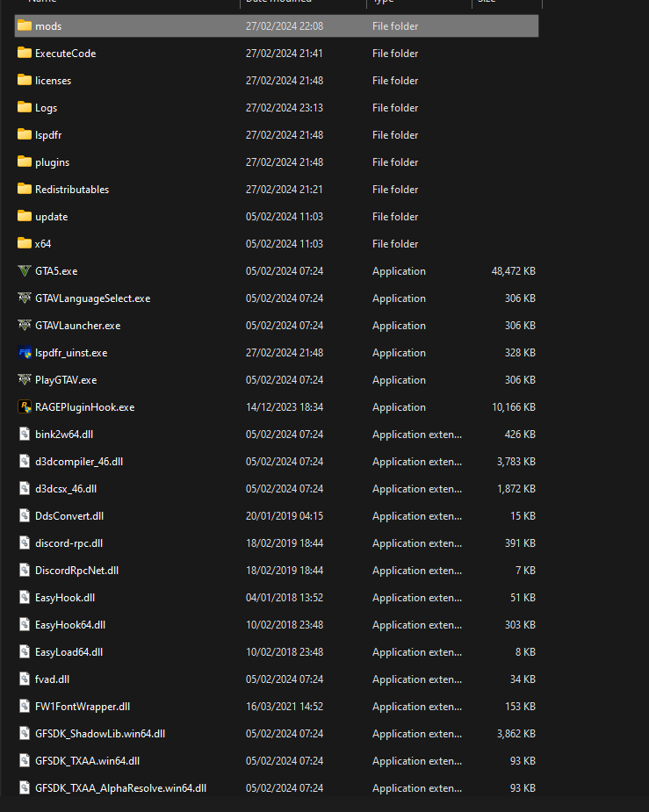Viewport: 649px width, 812px height.
Task: Click the date '27/02/2024 23:13' for Logs
Action: pos(285,108)
